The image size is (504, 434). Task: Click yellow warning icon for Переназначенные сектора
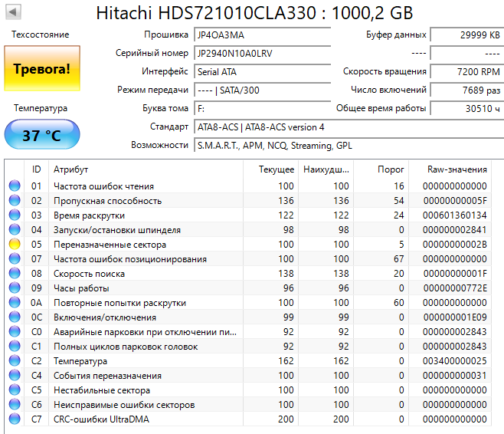tap(15, 244)
